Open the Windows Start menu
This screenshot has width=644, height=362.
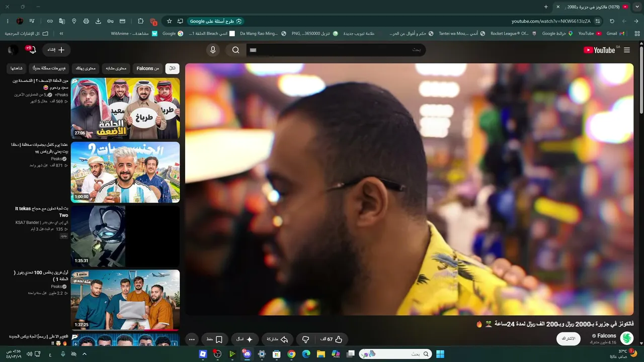440,354
